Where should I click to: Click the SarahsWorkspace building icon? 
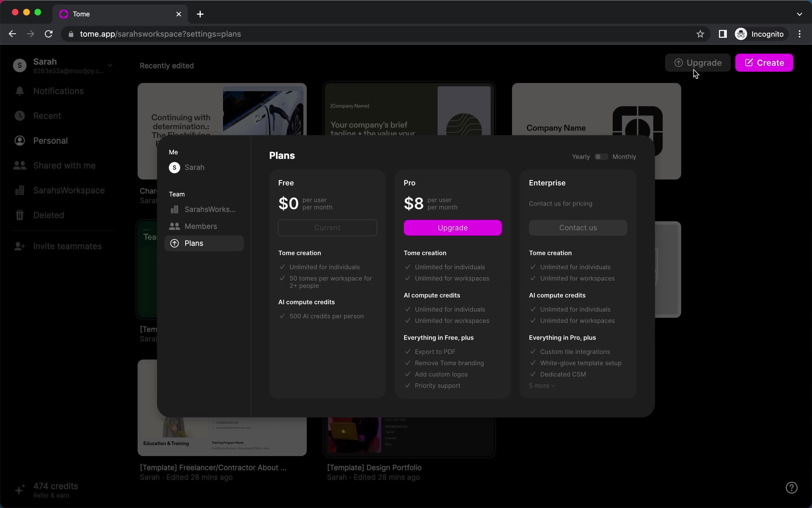(x=20, y=190)
